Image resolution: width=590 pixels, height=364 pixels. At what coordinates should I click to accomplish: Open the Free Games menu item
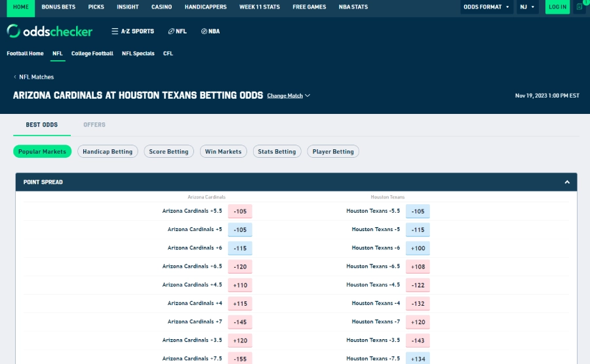click(309, 7)
